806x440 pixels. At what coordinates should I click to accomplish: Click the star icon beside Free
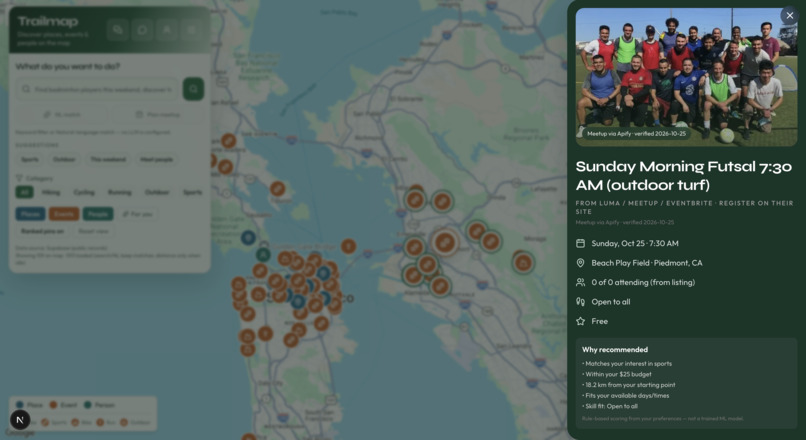(x=580, y=321)
